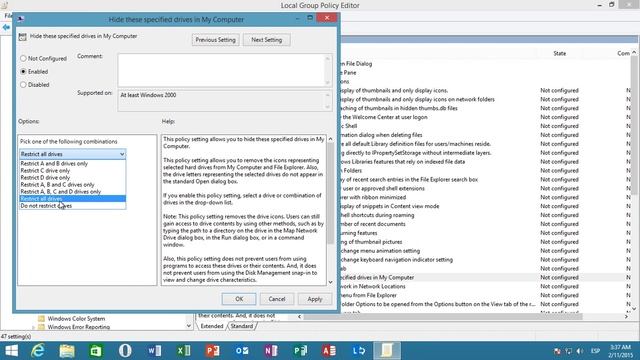The height and width of the screenshot is (360, 640).
Task: Click the Help text scrollbar down arrow
Action: tap(330, 282)
